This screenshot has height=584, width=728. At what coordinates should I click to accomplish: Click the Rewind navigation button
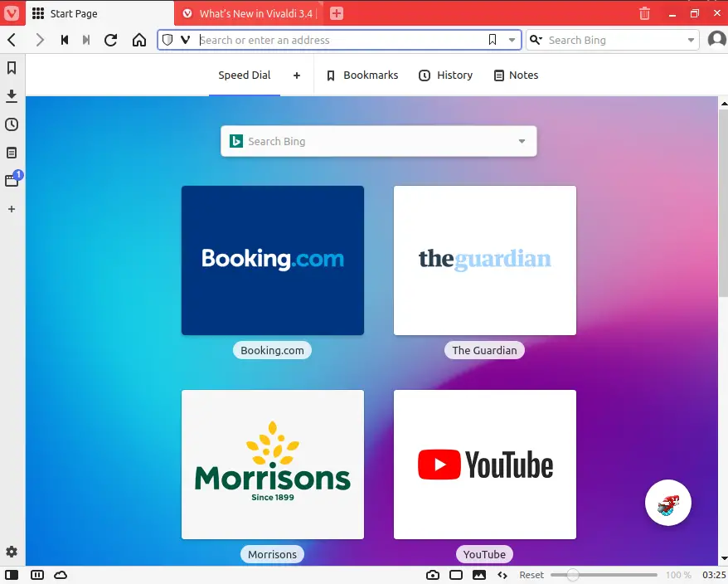click(64, 40)
